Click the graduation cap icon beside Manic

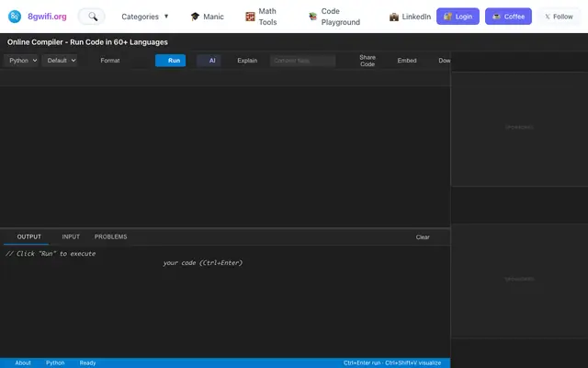(195, 17)
